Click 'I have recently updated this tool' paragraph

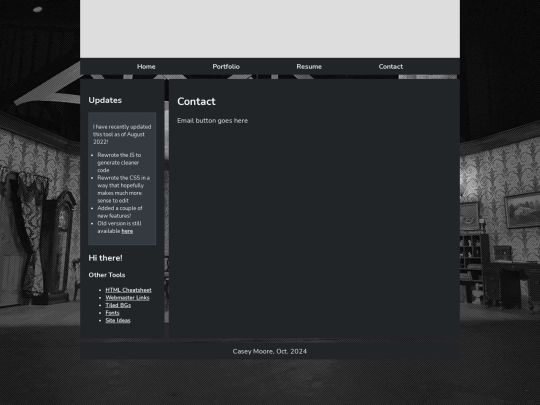point(122,134)
